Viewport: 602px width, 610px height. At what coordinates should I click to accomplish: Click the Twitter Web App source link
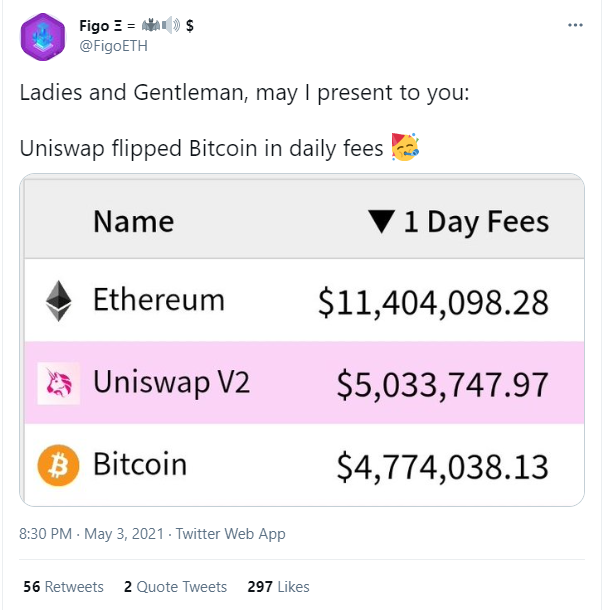pyautogui.click(x=230, y=534)
